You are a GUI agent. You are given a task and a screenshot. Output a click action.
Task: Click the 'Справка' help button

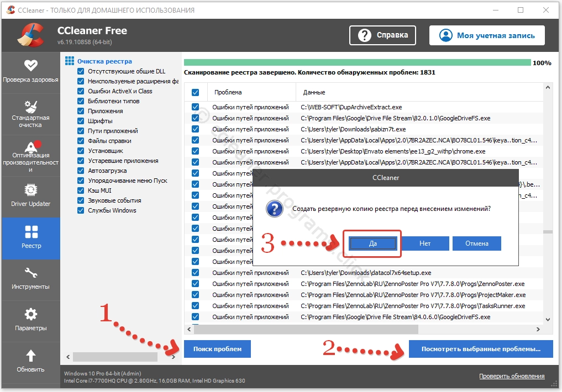click(x=382, y=35)
